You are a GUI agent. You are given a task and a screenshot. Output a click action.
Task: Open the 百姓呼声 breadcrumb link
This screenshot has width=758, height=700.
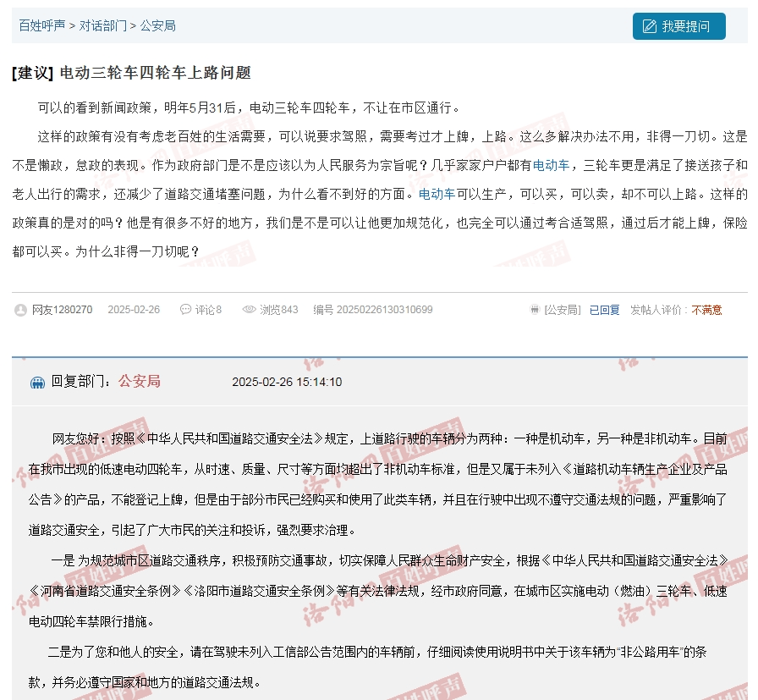tap(42, 25)
